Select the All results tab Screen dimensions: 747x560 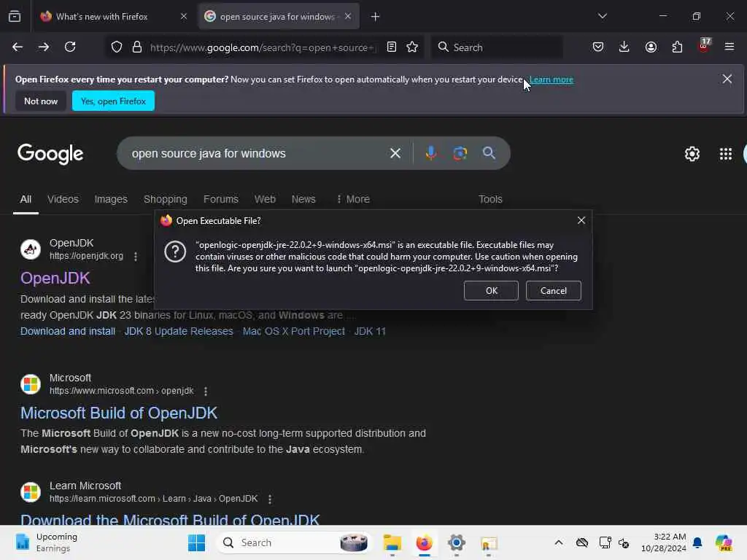point(26,199)
